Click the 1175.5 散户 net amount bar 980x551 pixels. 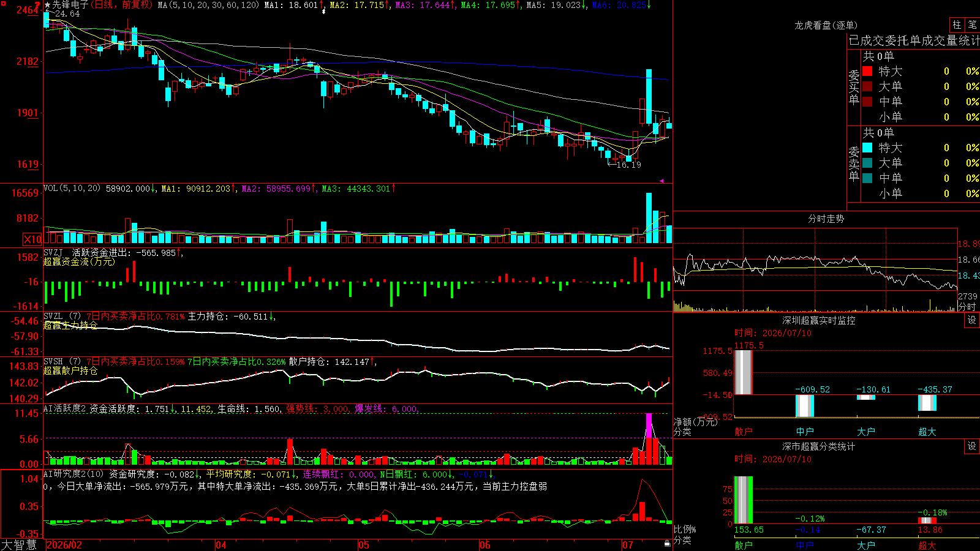(x=744, y=372)
